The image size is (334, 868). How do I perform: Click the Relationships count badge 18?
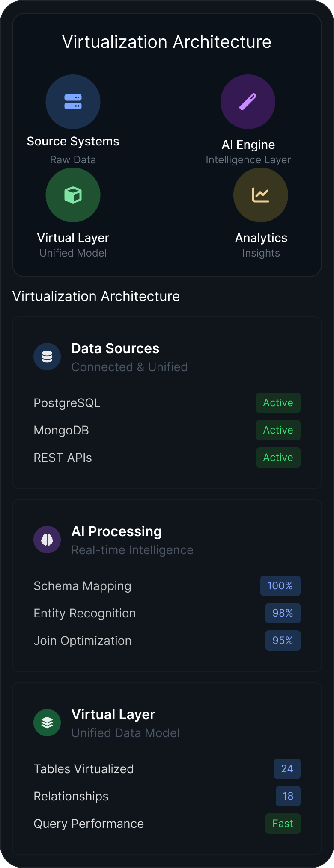coord(288,796)
